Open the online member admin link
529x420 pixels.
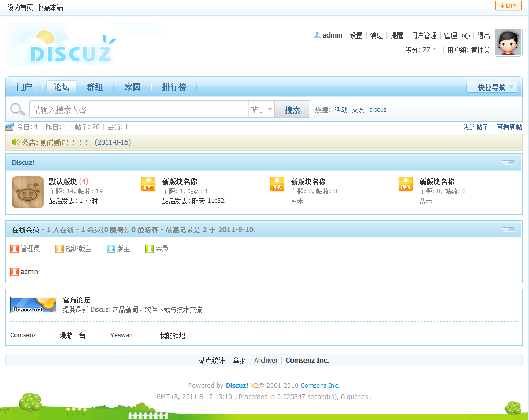(x=29, y=272)
